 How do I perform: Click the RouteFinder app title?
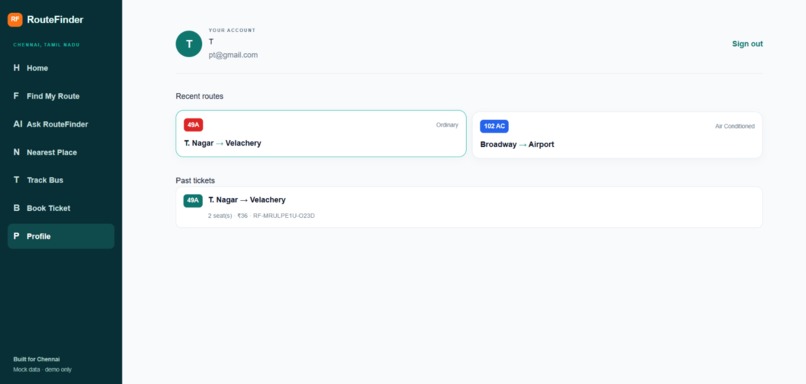(x=55, y=20)
